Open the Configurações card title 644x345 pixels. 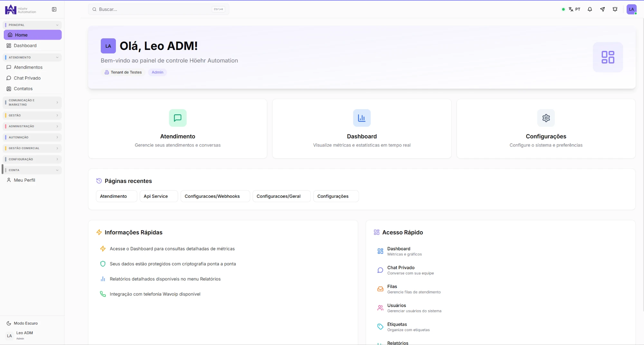coord(546,137)
